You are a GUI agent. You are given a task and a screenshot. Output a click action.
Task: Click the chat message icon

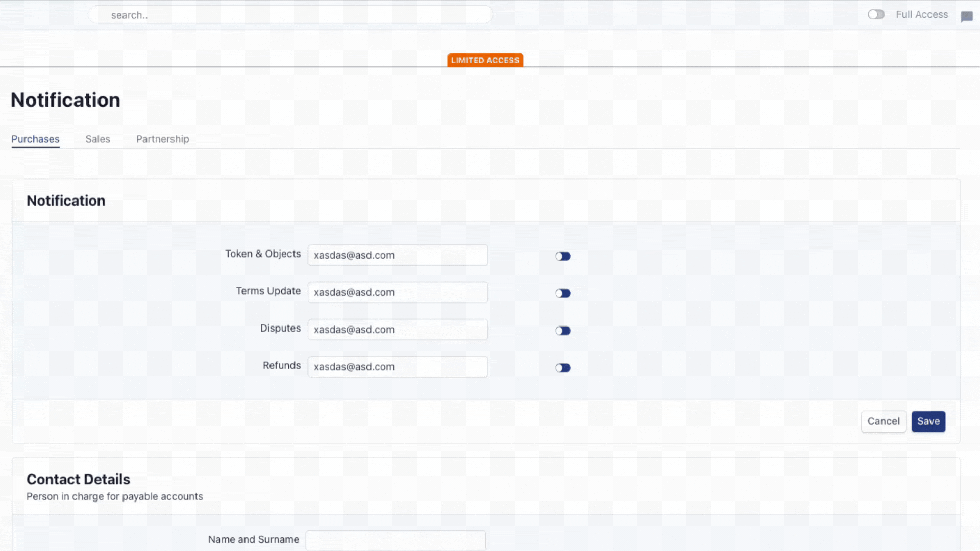point(966,16)
